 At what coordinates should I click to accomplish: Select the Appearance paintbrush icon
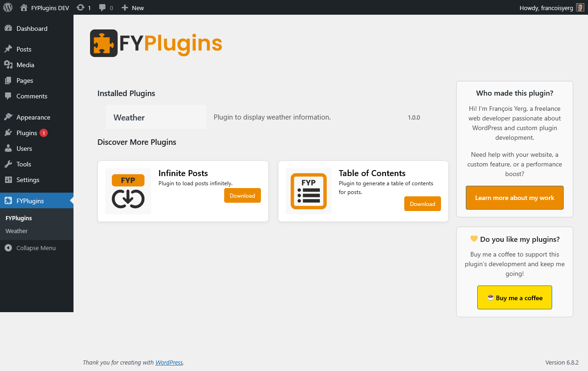click(x=9, y=117)
